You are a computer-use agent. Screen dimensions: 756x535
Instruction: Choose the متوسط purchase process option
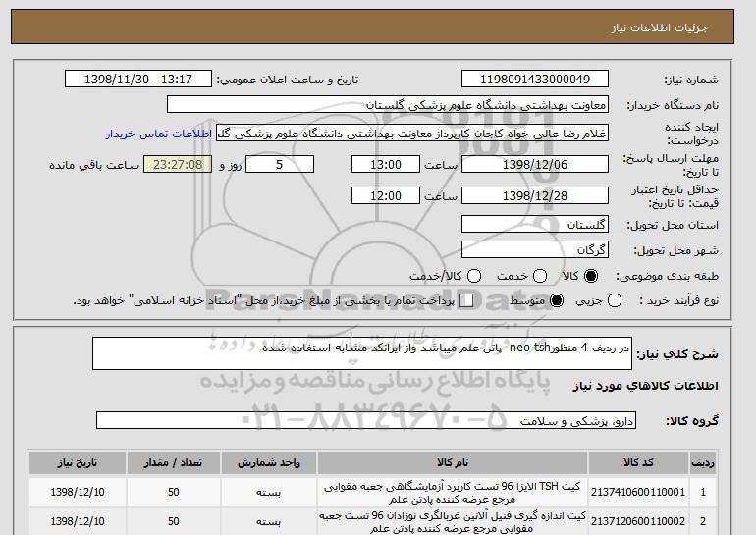(x=557, y=300)
